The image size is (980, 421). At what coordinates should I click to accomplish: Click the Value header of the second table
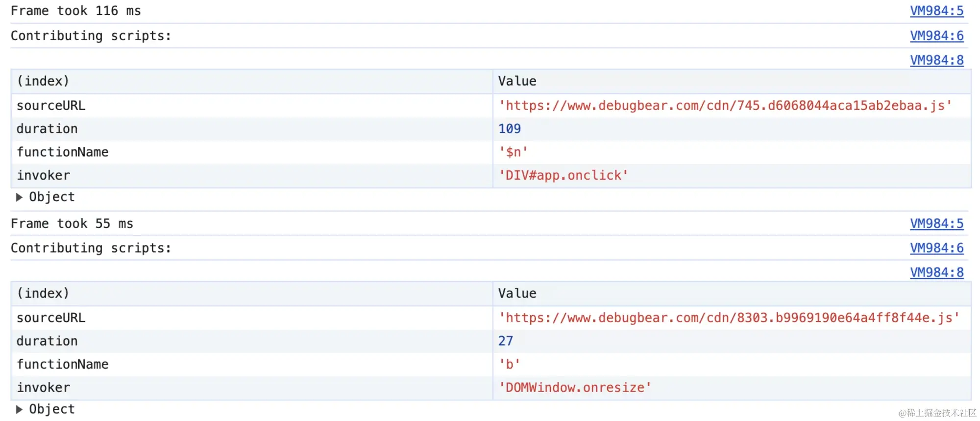click(517, 293)
